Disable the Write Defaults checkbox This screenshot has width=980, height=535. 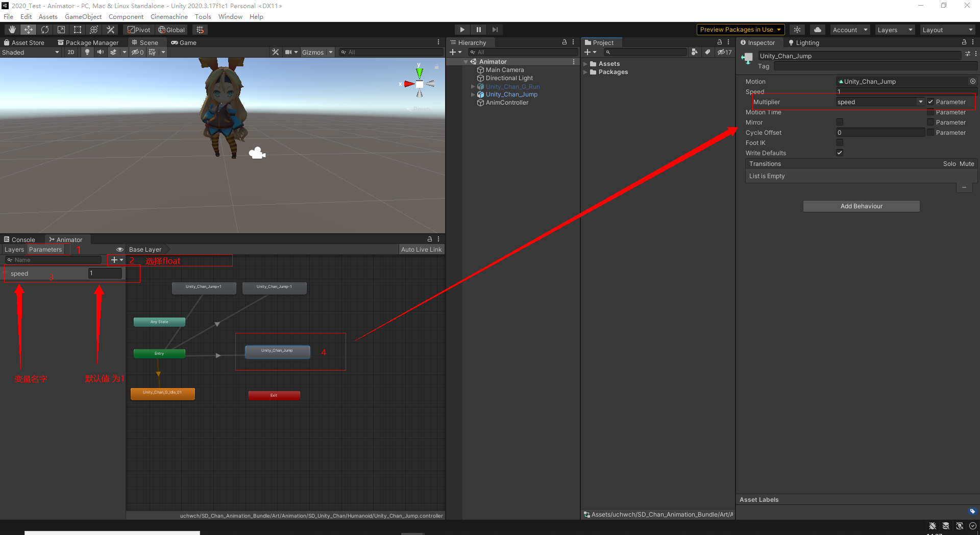[840, 153]
